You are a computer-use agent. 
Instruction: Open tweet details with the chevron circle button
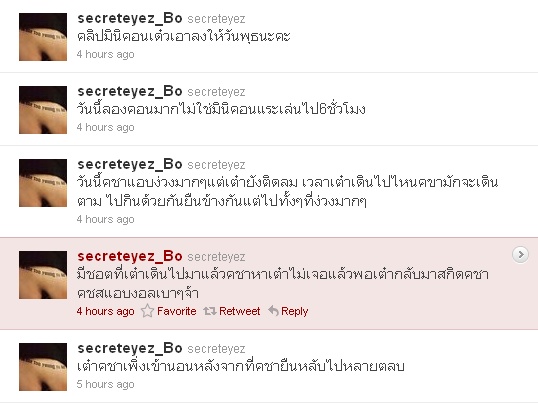click(520, 255)
